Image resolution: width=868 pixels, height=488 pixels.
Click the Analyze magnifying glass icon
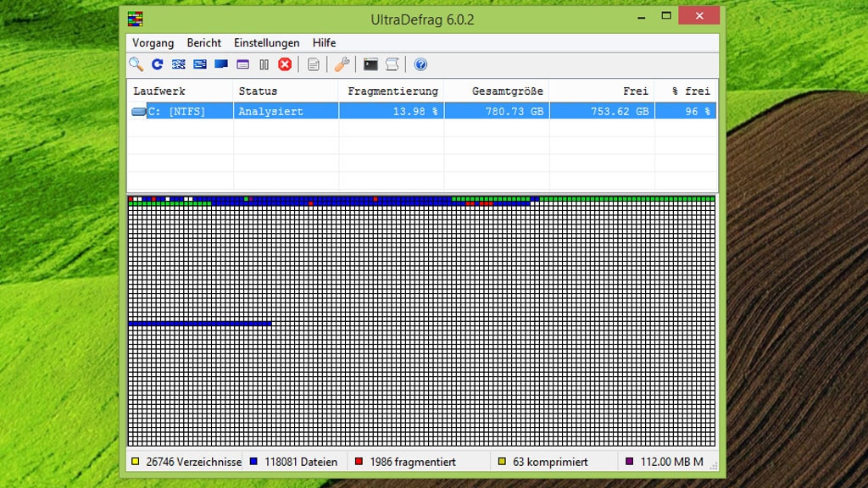136,64
